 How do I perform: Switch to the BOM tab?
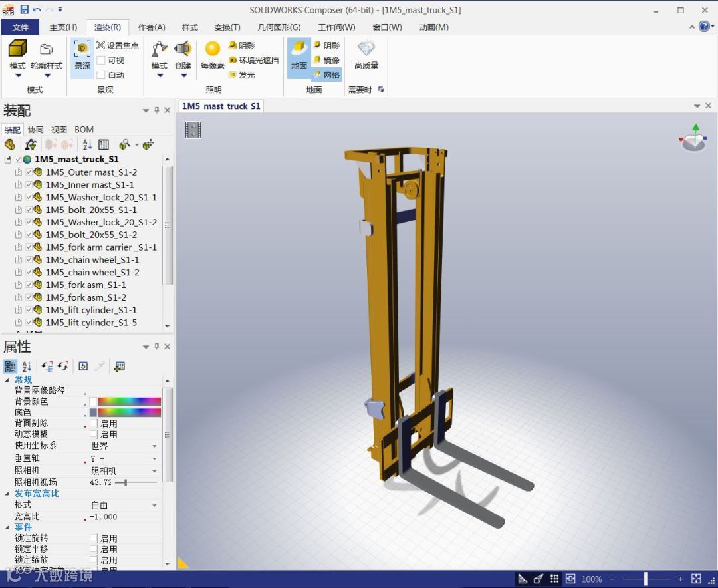[x=84, y=130]
